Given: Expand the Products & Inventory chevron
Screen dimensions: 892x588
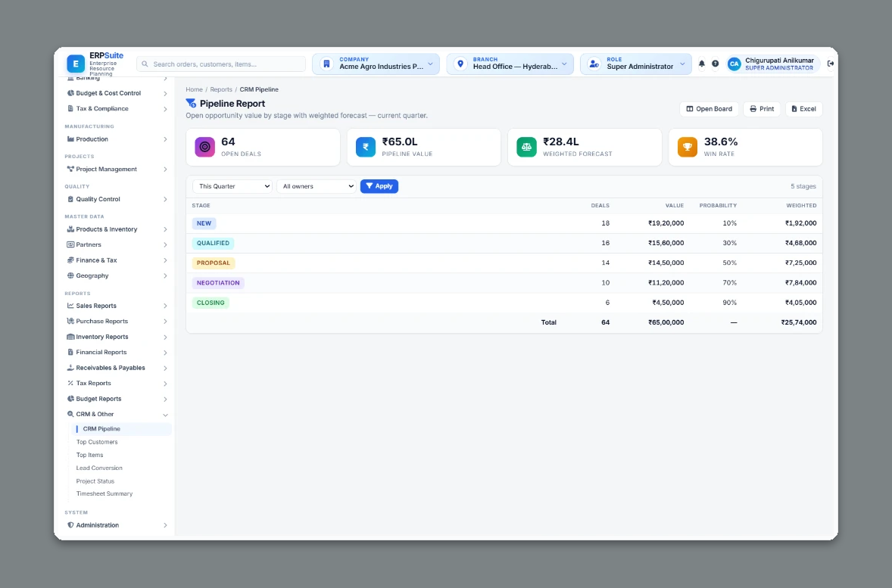Looking at the screenshot, I should (x=165, y=230).
